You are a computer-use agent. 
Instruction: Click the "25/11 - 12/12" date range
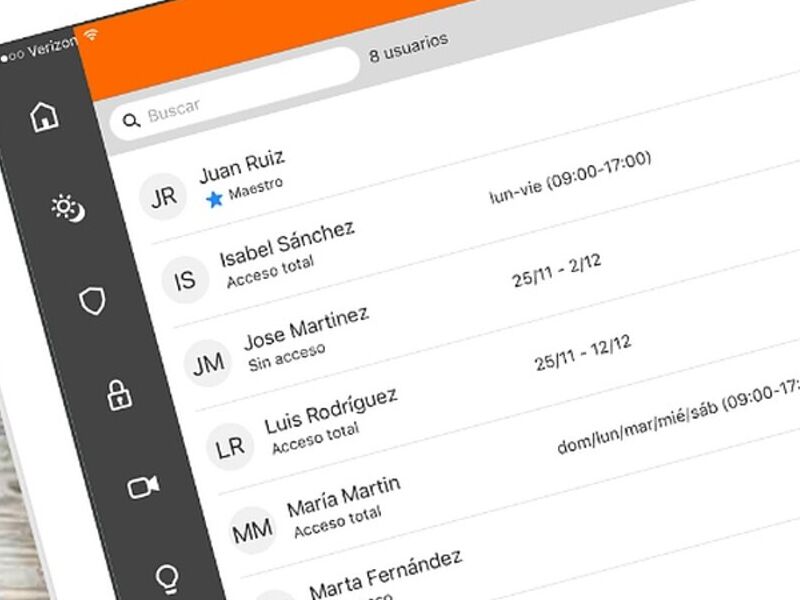tap(583, 352)
